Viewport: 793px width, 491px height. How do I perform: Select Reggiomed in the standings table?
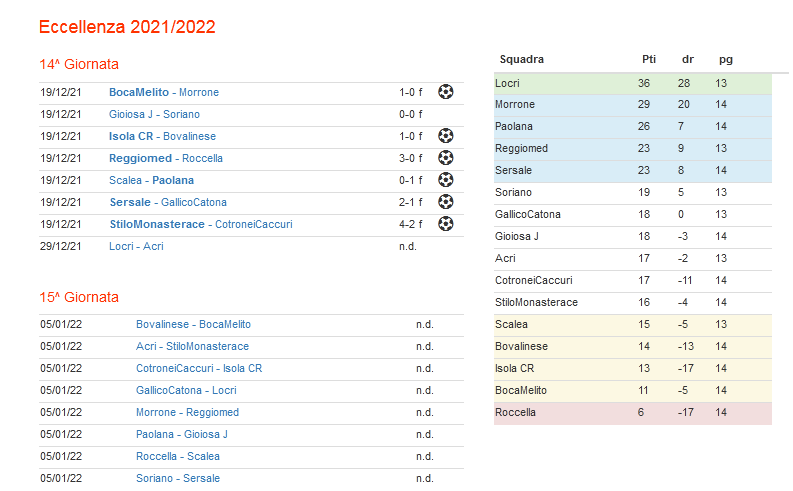[x=521, y=149]
